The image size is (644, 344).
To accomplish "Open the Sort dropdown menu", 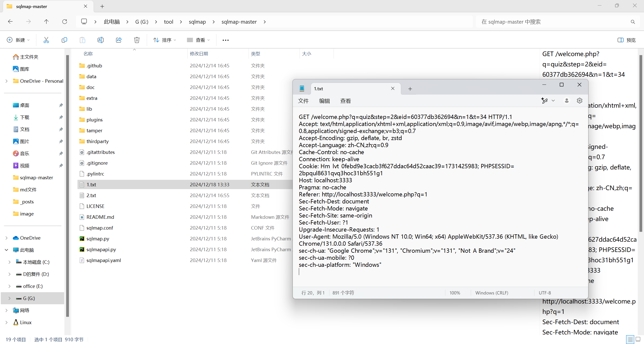I will tap(165, 40).
